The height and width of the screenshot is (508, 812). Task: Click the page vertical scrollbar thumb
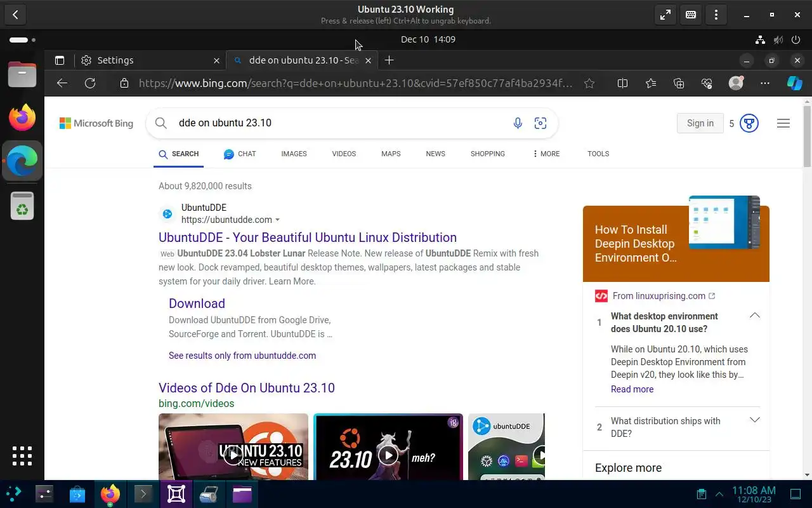click(x=807, y=137)
